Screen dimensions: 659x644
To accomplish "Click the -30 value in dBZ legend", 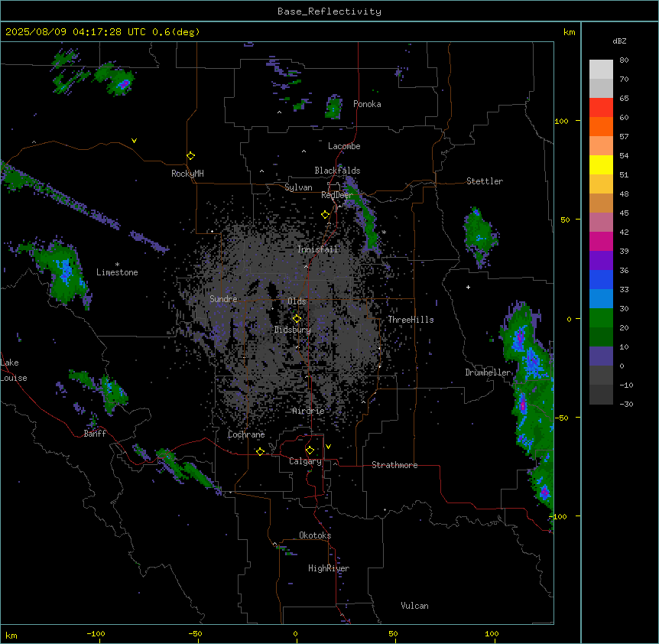I will 626,405.
